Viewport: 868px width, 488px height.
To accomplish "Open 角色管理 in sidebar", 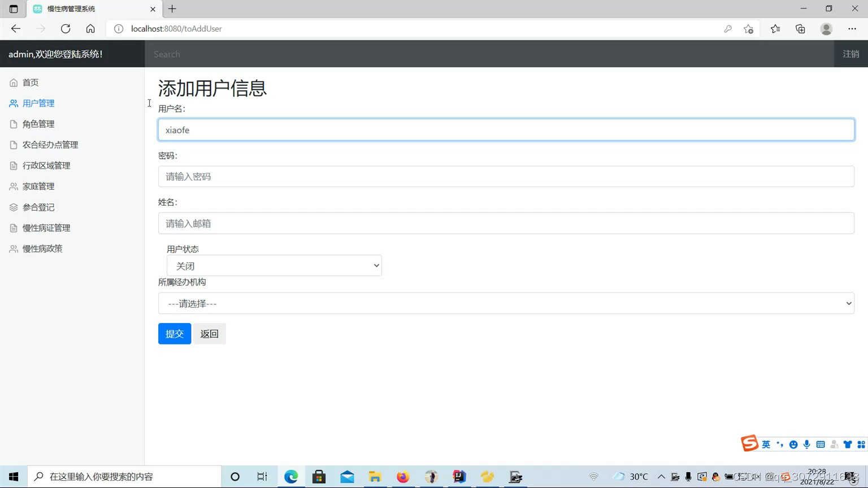I will [x=38, y=124].
